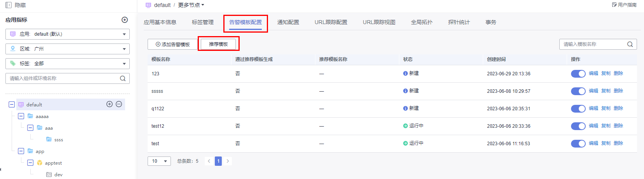Click the search icon in component name field

[x=123, y=78]
